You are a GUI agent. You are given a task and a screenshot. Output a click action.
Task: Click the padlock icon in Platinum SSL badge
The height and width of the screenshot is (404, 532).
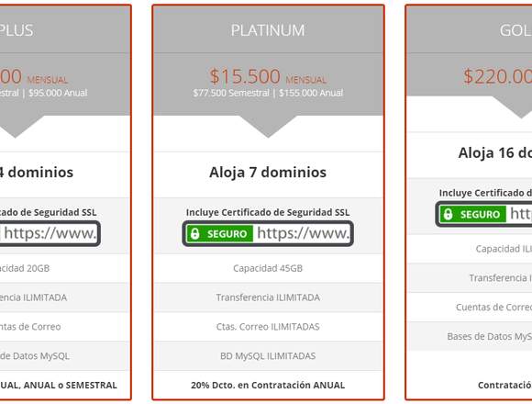coord(194,233)
